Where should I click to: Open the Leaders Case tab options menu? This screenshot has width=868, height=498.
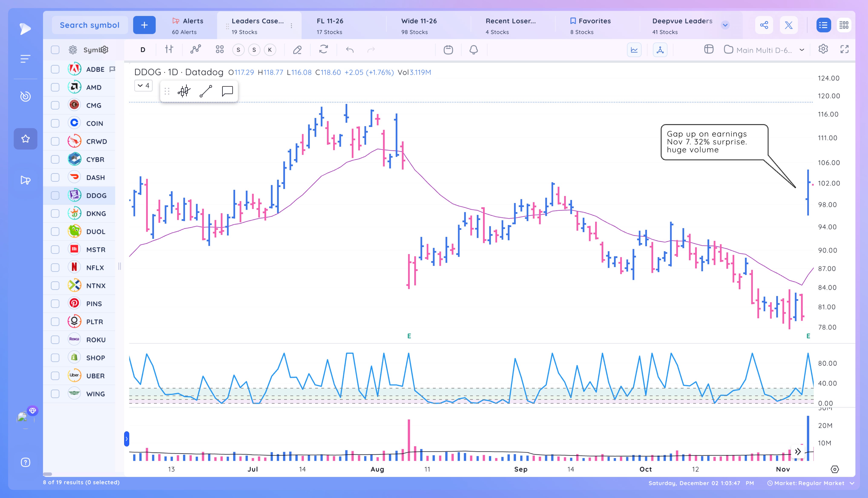tap(291, 26)
